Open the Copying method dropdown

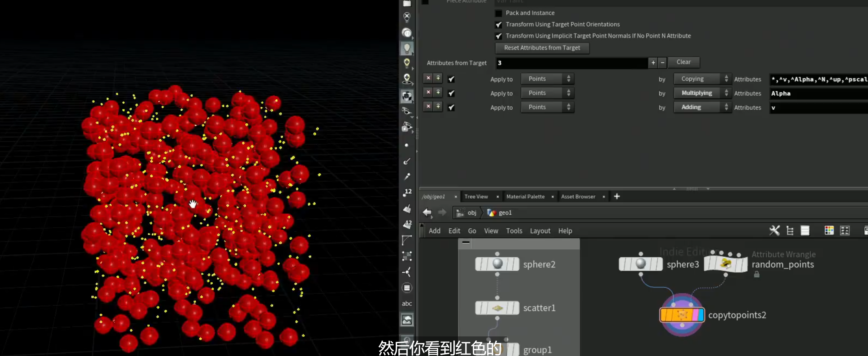point(702,79)
